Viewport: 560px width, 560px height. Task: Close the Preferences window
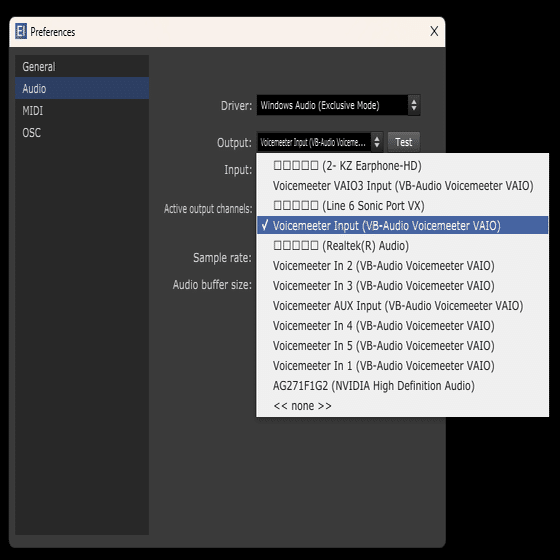(x=434, y=31)
